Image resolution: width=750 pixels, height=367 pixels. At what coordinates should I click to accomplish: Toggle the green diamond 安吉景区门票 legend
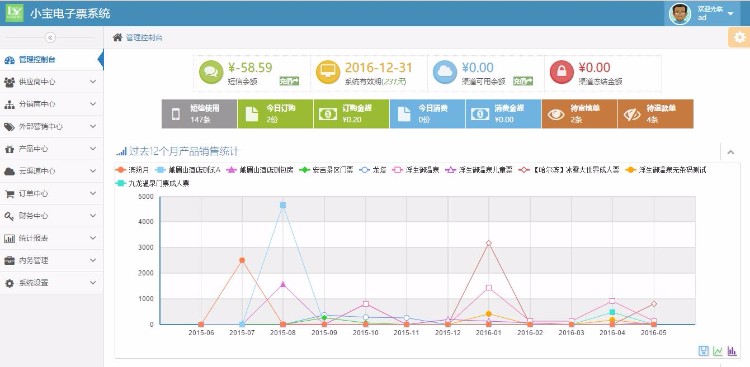[326, 169]
